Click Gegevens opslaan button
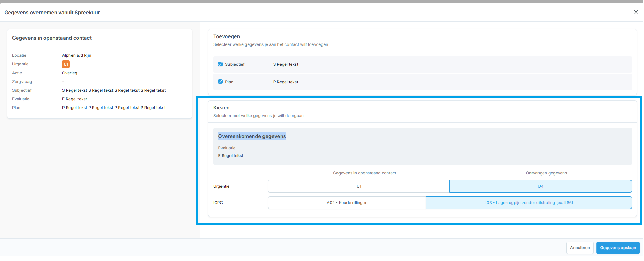Viewport: 644px width, 261px height. pyautogui.click(x=618, y=248)
